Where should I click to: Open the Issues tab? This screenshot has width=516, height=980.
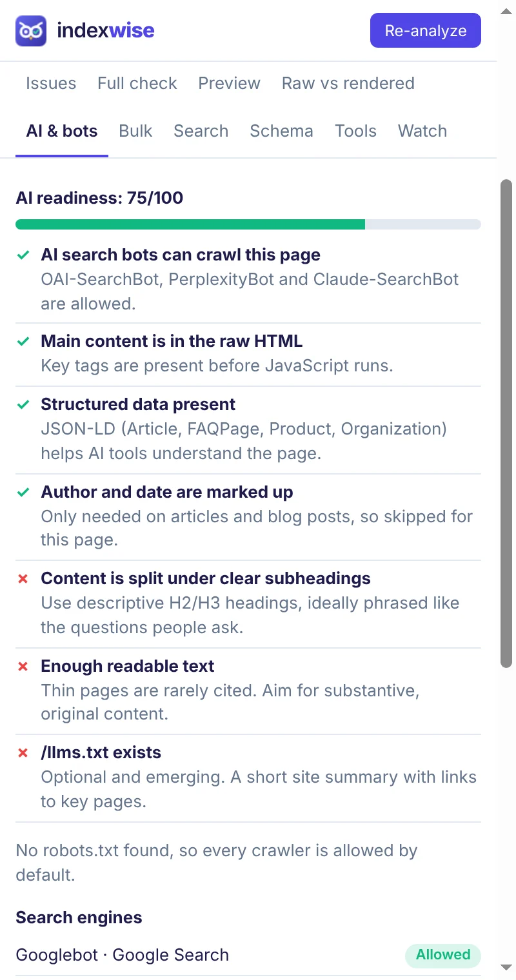point(51,83)
